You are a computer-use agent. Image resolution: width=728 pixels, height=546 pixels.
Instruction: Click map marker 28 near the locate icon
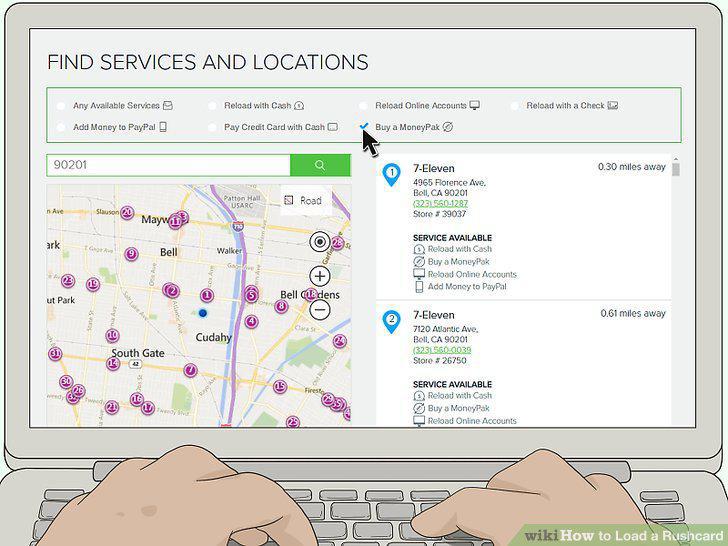point(338,243)
